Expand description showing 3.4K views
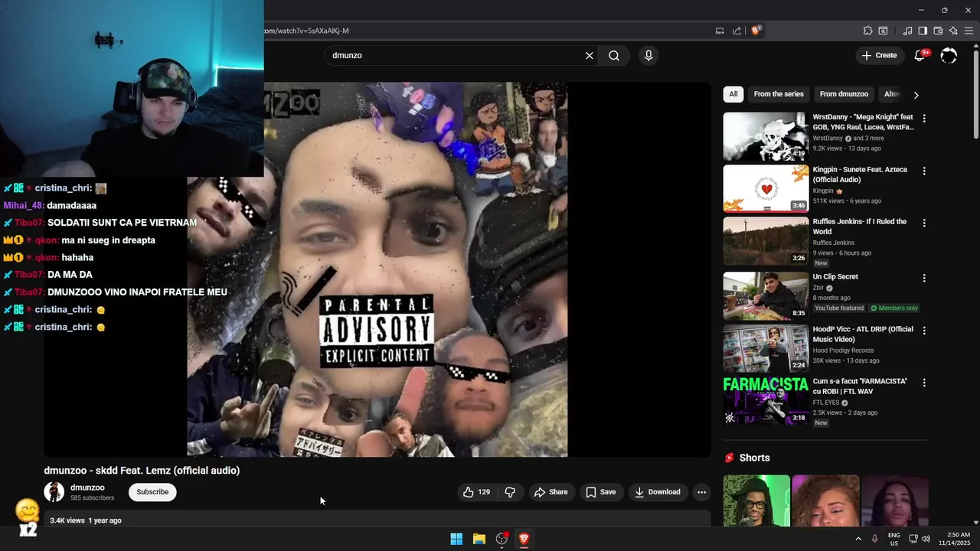 pos(377,520)
